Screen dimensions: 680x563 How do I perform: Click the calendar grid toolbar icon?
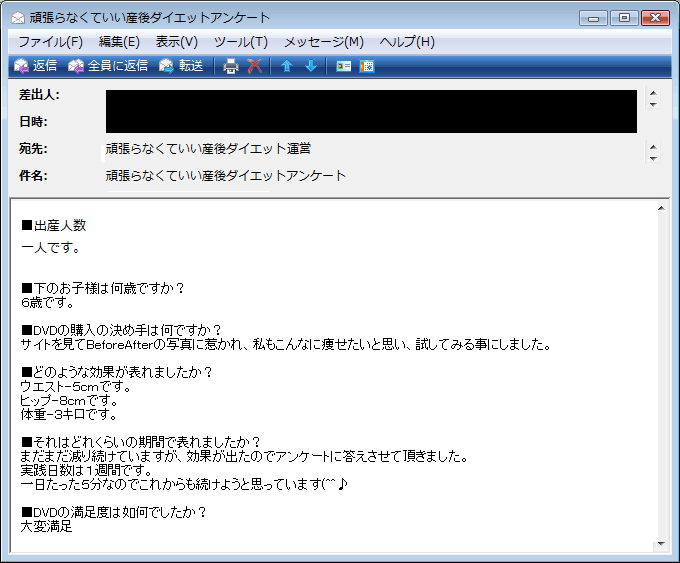click(367, 66)
